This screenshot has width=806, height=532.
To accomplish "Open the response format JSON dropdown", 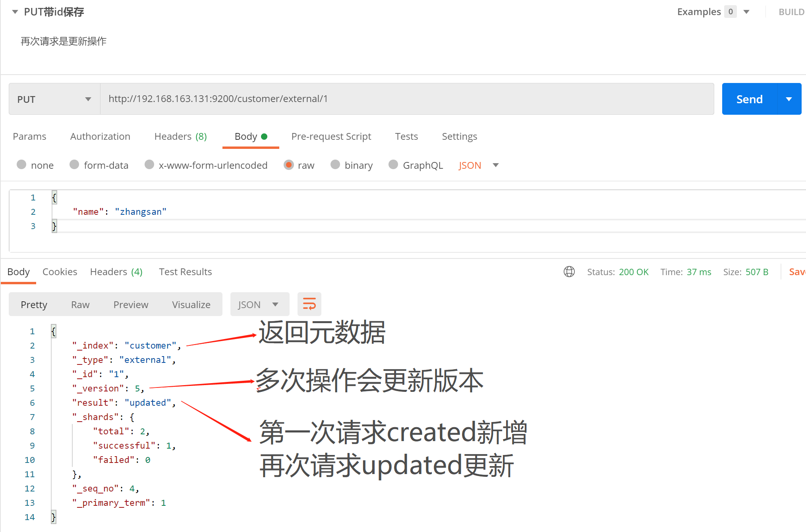I will [259, 305].
